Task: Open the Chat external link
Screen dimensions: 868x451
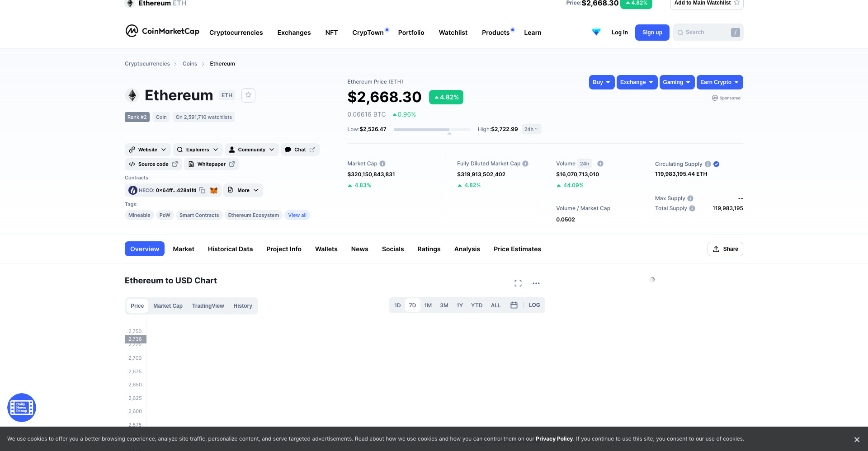Action: point(300,150)
